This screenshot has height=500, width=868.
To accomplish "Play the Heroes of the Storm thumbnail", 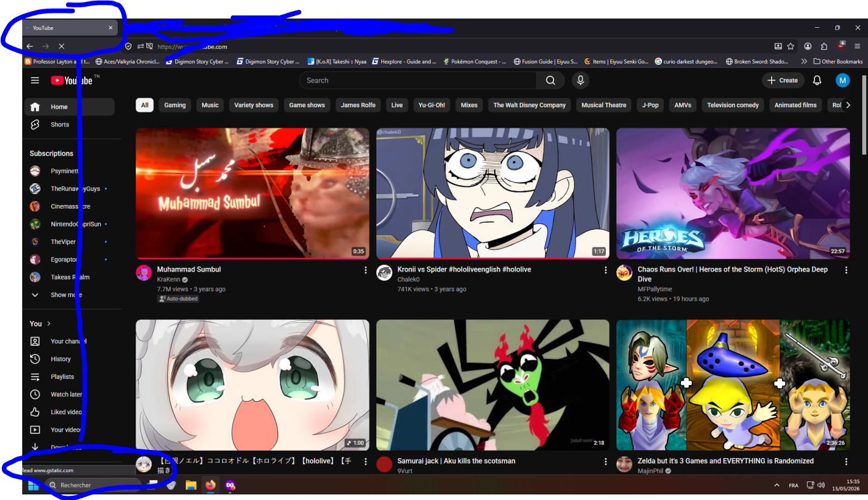I will 733,193.
